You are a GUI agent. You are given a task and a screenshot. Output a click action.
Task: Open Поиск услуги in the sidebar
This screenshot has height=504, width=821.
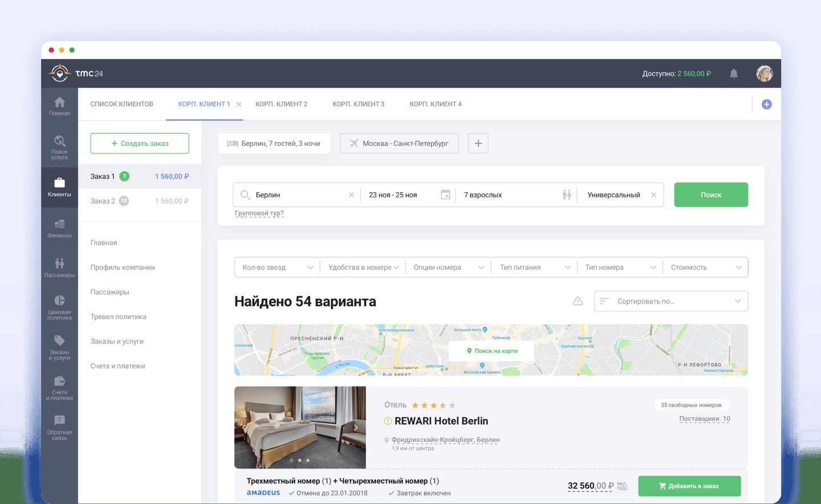click(59, 147)
